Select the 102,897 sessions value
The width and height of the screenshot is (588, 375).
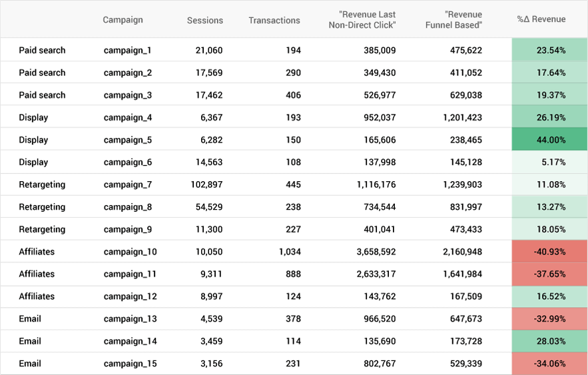click(x=206, y=185)
